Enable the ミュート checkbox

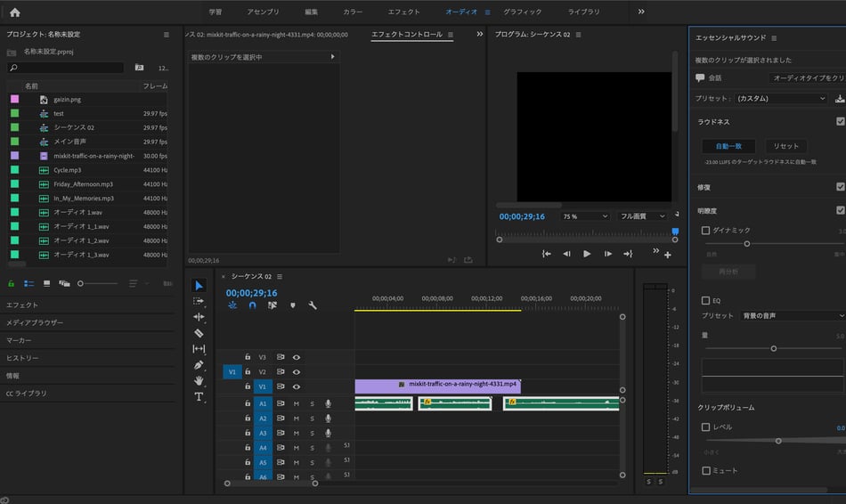point(706,470)
